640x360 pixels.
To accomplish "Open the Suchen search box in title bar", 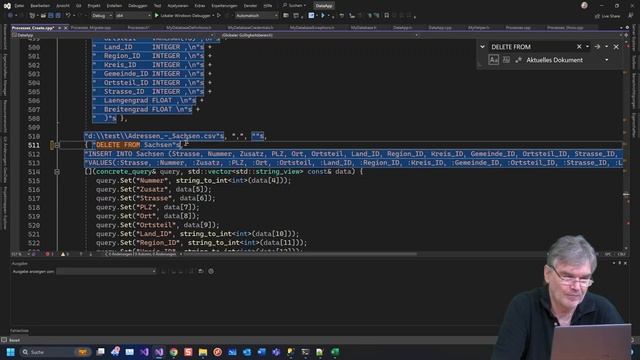I will tap(295, 6).
